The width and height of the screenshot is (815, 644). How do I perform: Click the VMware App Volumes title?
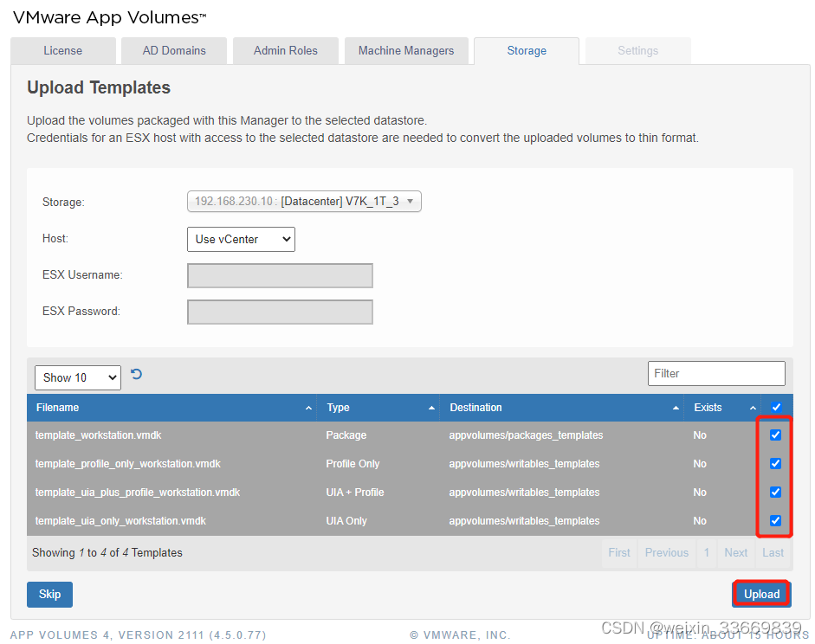click(109, 17)
